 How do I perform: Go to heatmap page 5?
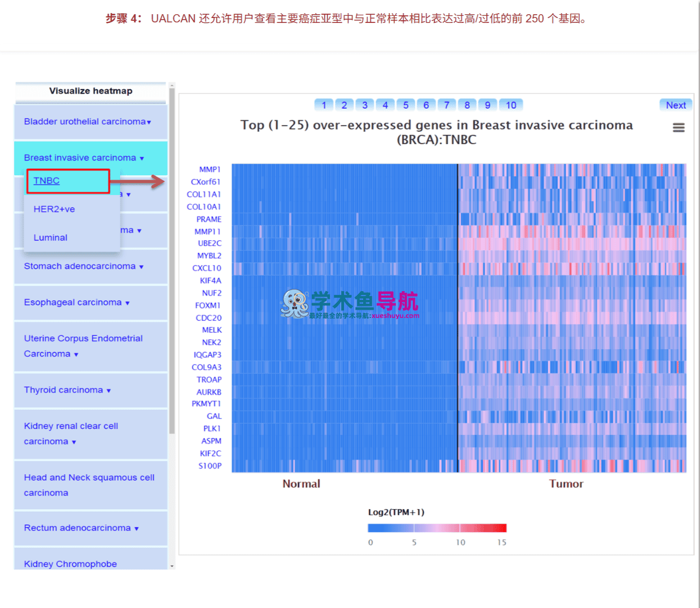[406, 105]
